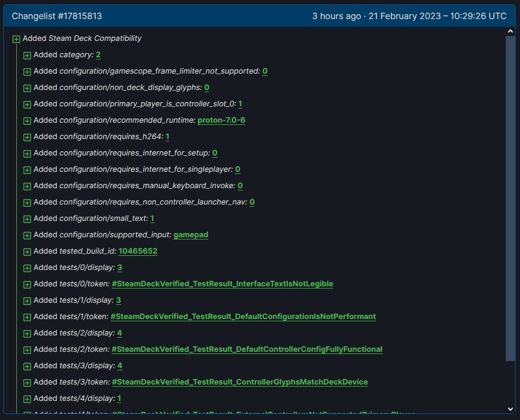Click plus icon for supported_input row
Screen dimensions: 520x420
[27, 236]
